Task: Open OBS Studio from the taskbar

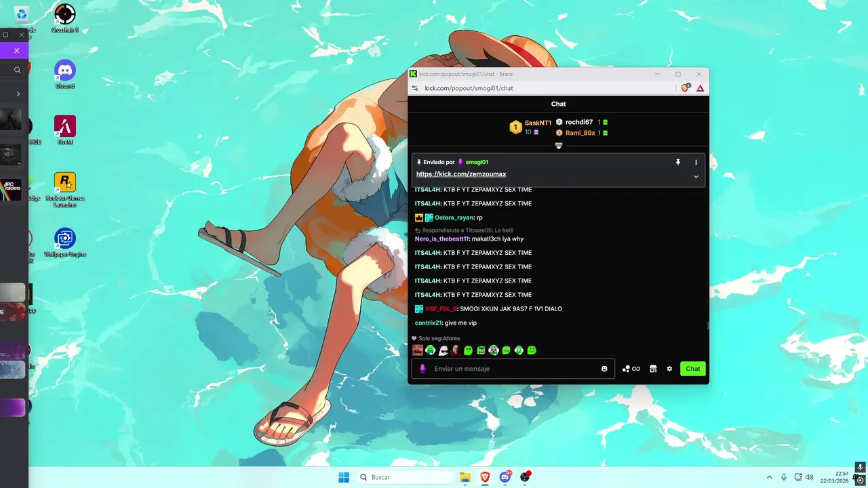Action: pyautogui.click(x=525, y=477)
